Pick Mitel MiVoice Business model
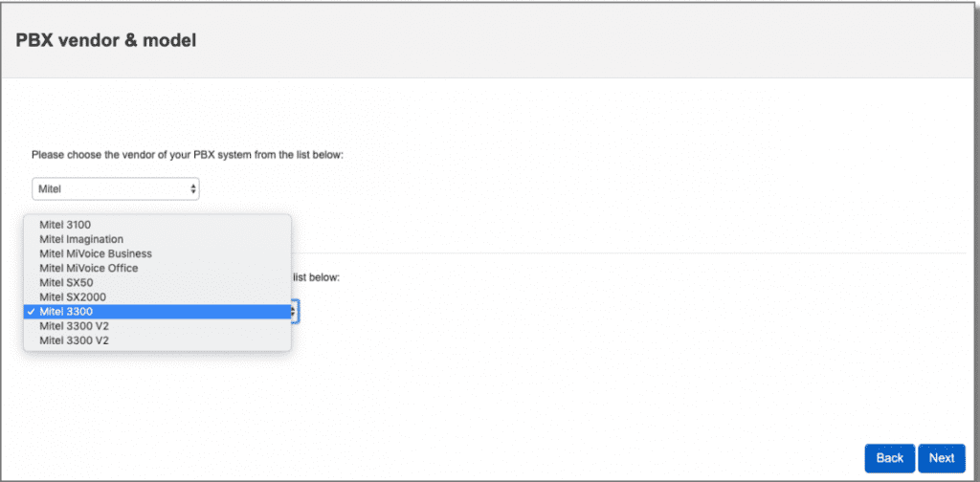 96,253
